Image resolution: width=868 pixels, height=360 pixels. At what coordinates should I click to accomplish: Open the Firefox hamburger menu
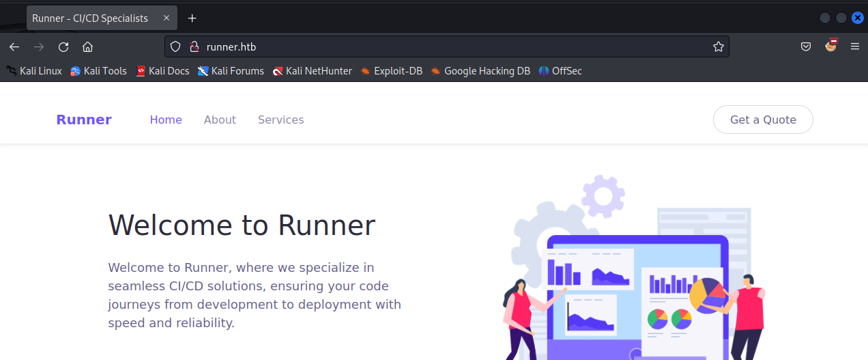click(x=854, y=46)
